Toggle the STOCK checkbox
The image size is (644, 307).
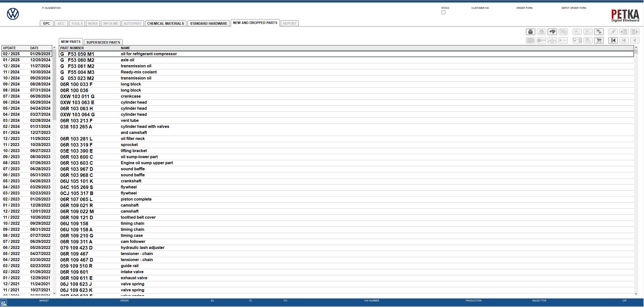click(443, 12)
